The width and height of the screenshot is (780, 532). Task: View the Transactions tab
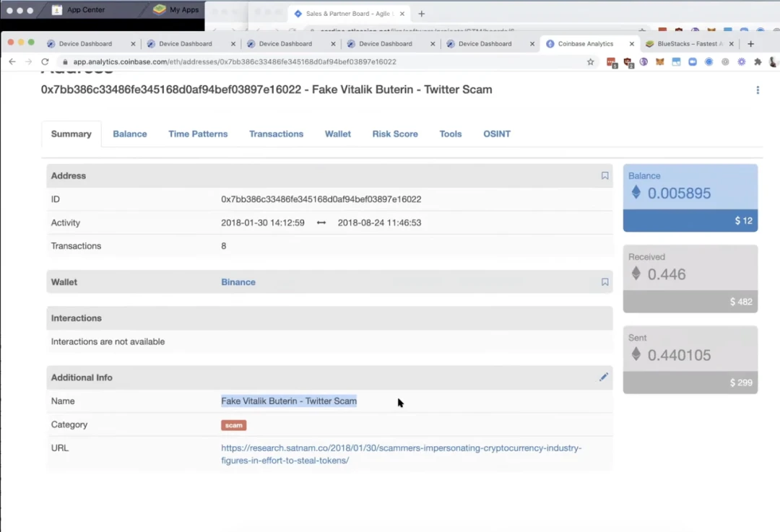point(276,134)
